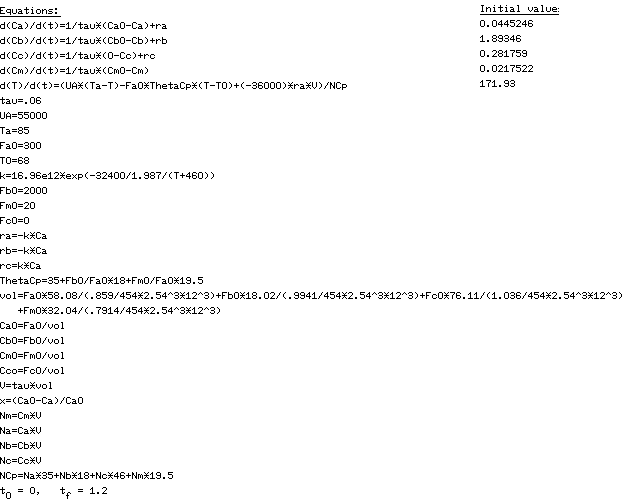Select the d(Cb)/d(t) equation line
The width and height of the screenshot is (625, 501).
click(x=84, y=41)
